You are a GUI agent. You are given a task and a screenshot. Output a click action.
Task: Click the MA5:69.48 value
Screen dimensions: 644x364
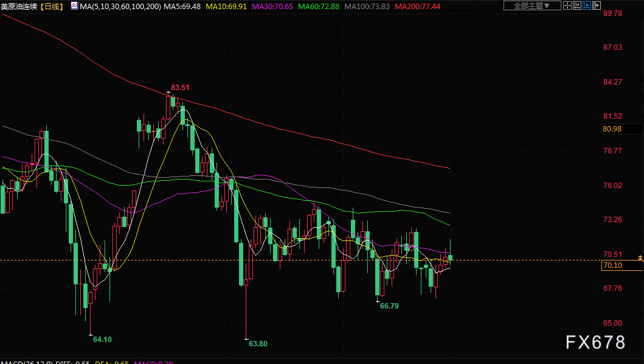click(182, 7)
